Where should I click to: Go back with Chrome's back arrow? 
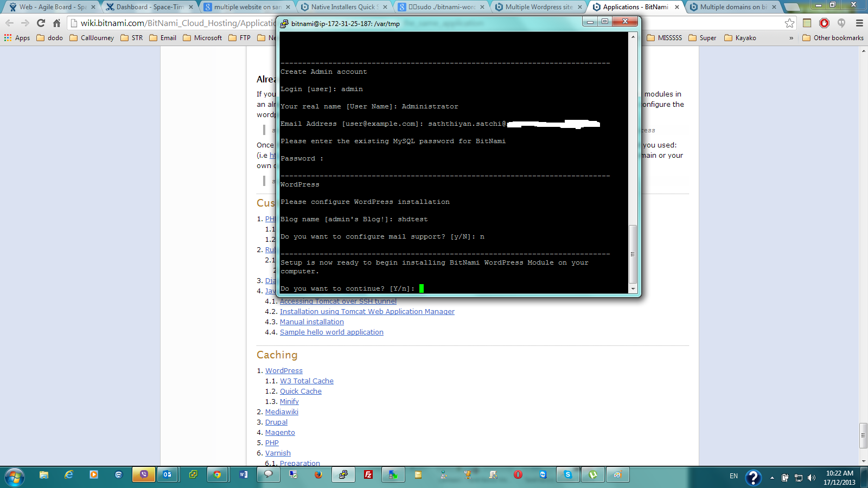[x=9, y=23]
